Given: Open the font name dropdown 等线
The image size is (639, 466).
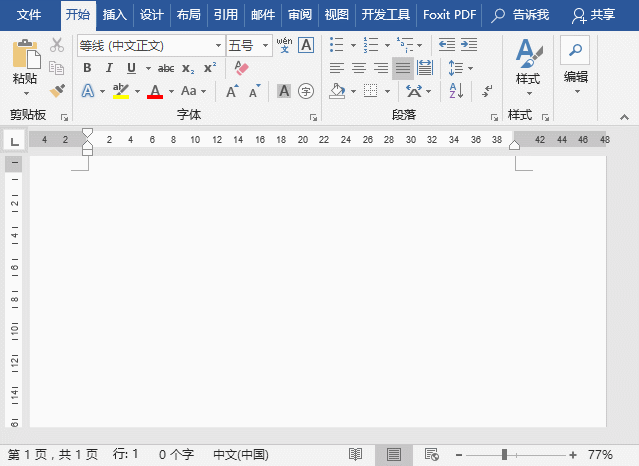Looking at the screenshot, I should tap(219, 45).
